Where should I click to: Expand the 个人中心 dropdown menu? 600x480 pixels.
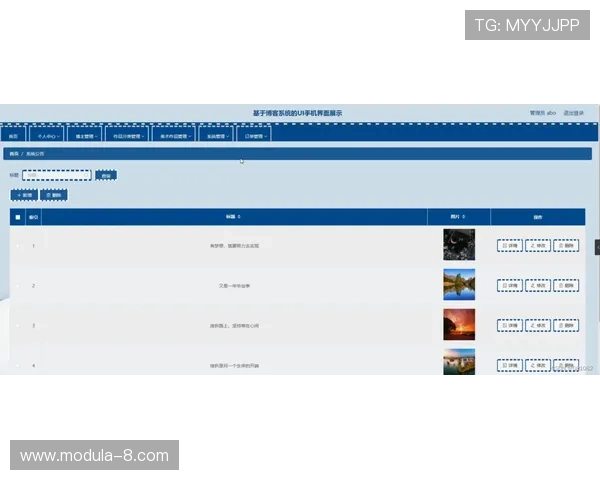click(x=48, y=135)
